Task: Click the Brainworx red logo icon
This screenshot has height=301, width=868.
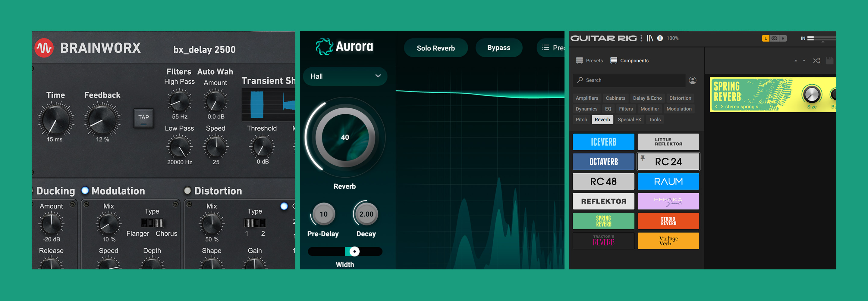Action: pos(44,48)
